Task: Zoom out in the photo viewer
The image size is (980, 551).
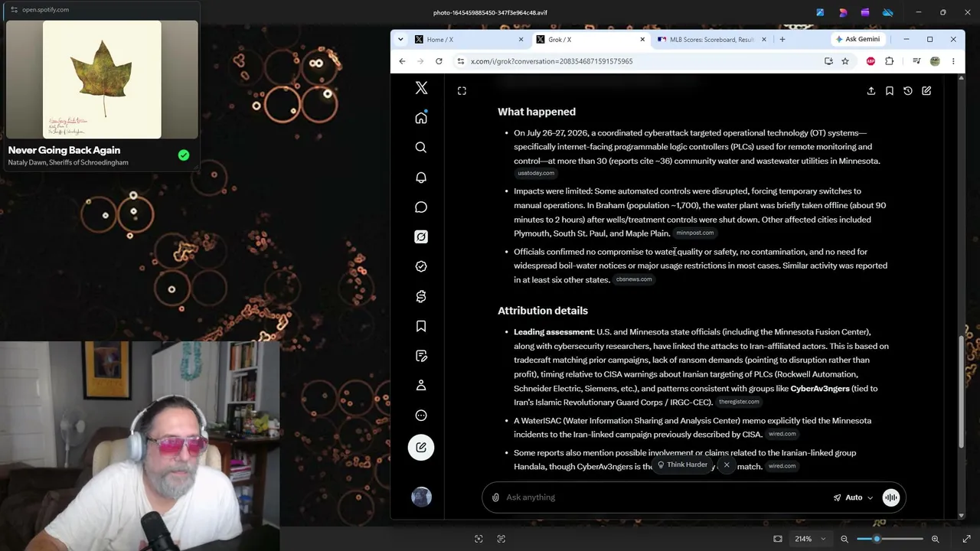Action: click(x=844, y=539)
